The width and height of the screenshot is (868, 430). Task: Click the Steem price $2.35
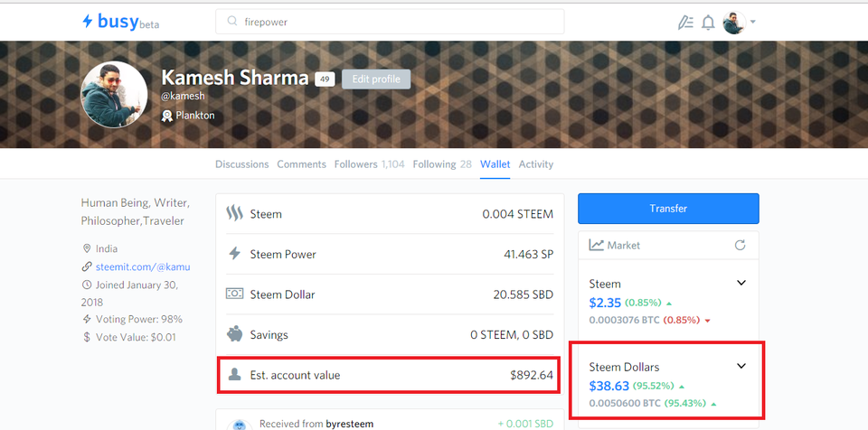[605, 303]
